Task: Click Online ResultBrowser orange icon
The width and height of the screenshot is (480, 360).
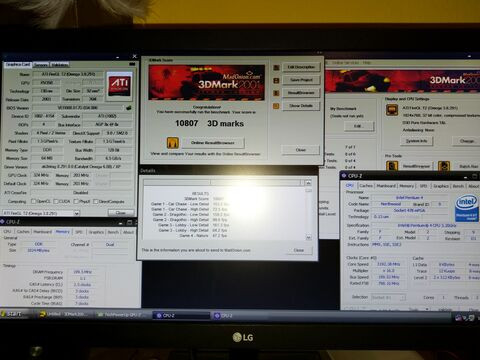Action: coord(173,143)
